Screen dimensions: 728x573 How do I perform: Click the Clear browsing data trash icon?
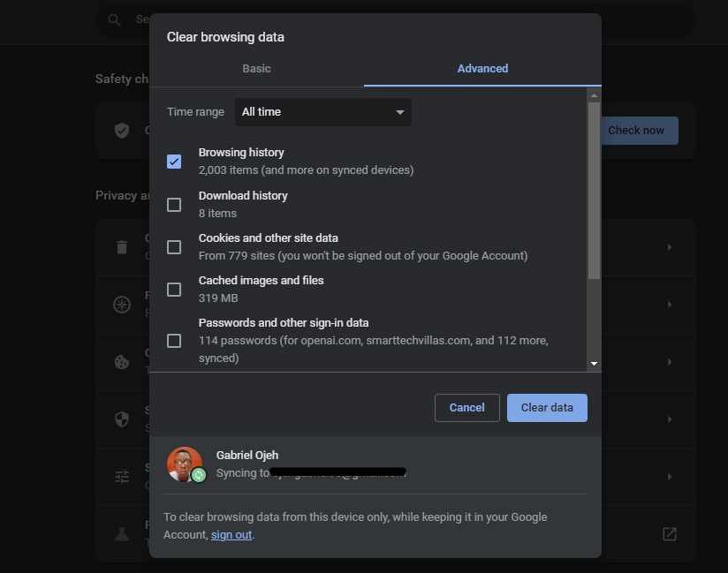(x=121, y=247)
